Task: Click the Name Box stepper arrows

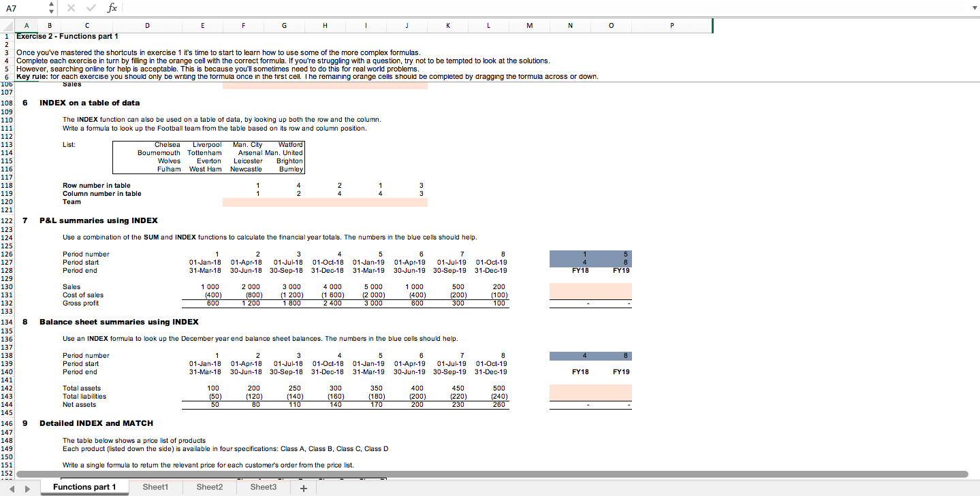Action: click(x=52, y=7)
